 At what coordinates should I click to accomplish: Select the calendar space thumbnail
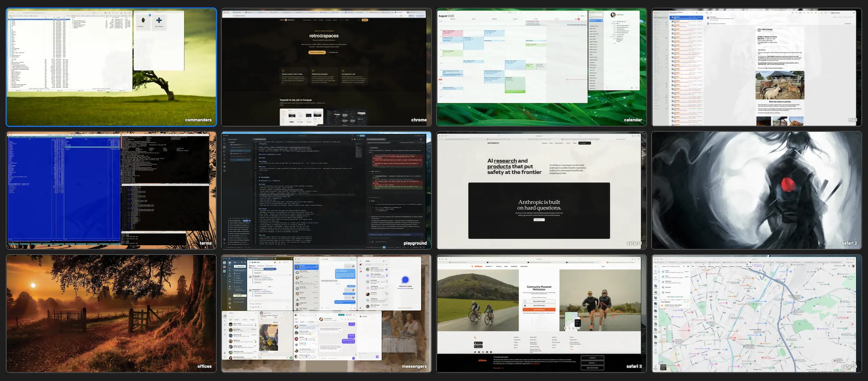[x=542, y=67]
